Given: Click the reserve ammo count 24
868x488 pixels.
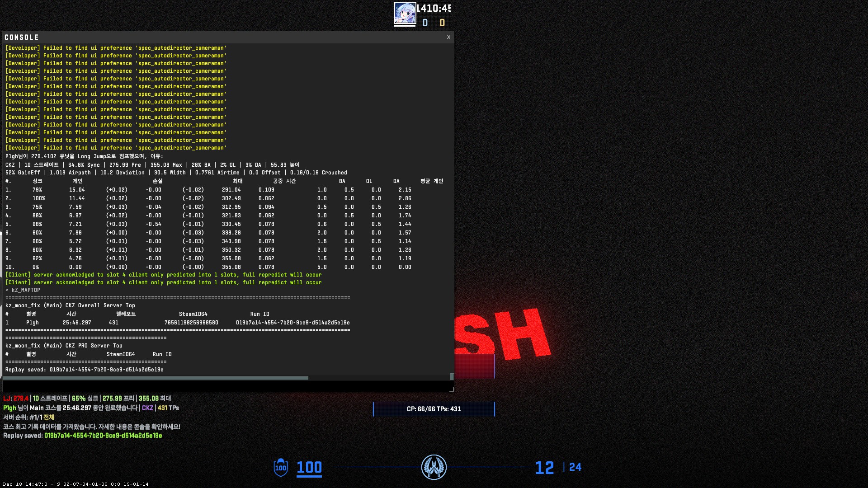Looking at the screenshot, I should [x=575, y=467].
